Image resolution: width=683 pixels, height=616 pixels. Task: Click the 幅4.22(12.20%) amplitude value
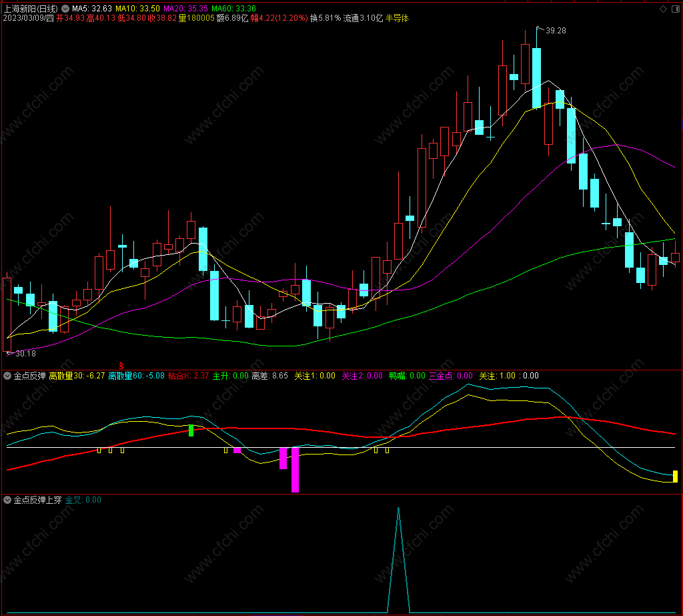tap(279, 18)
